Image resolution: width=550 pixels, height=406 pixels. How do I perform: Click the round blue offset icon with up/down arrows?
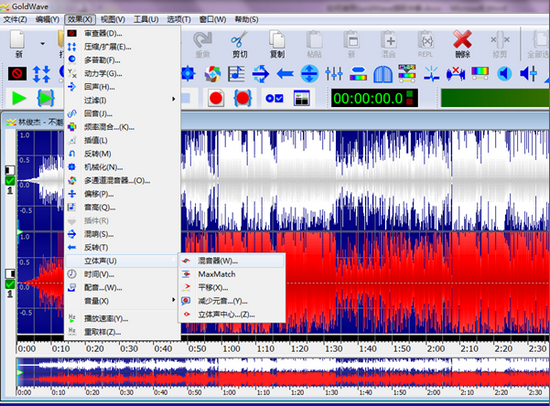point(309,74)
